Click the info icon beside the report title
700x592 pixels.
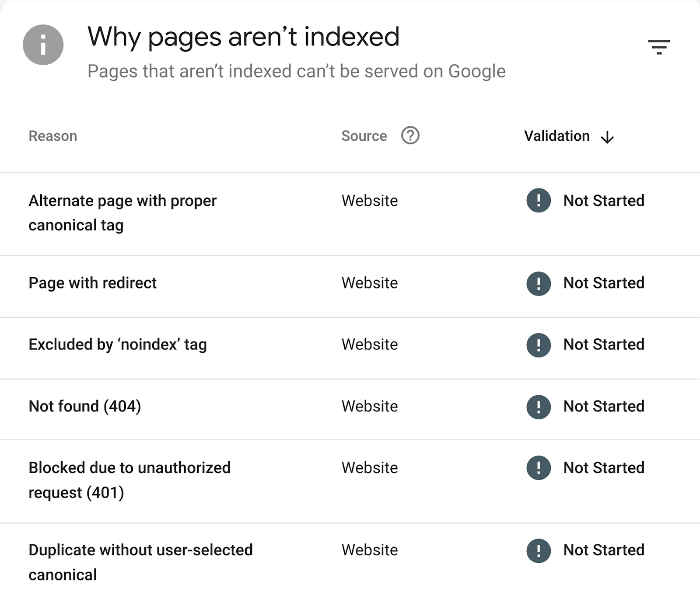coord(43,44)
